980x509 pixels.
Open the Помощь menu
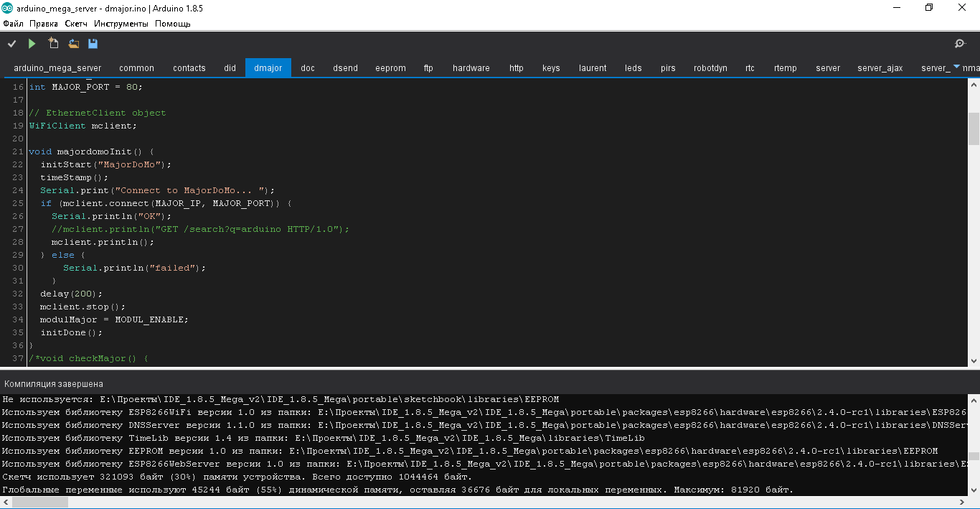point(173,24)
